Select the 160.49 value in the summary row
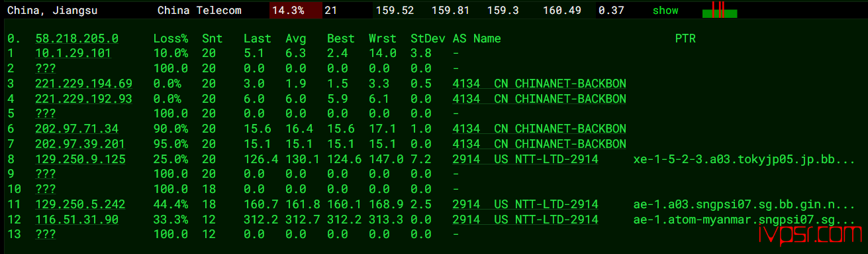The width and height of the screenshot is (868, 254). click(x=561, y=11)
